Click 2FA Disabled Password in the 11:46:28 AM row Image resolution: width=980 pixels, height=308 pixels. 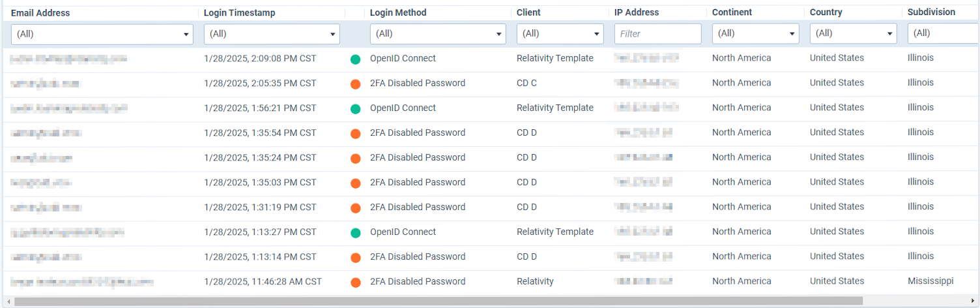[x=418, y=281]
